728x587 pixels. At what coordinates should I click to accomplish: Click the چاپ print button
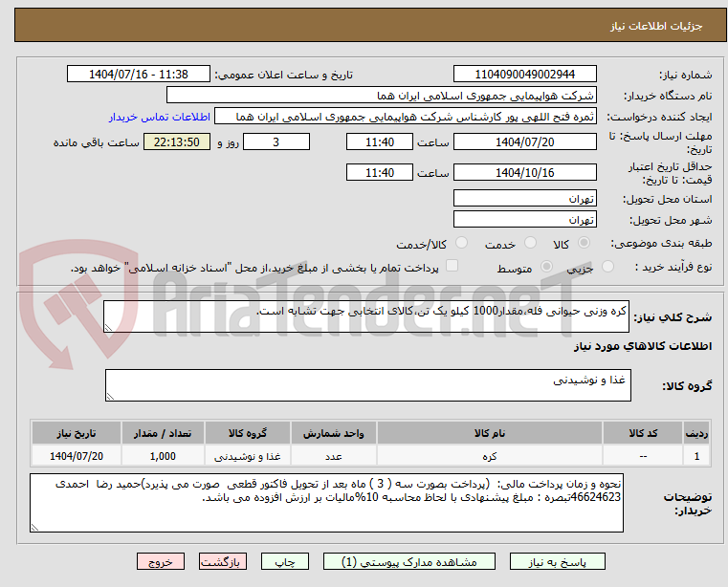click(x=285, y=561)
